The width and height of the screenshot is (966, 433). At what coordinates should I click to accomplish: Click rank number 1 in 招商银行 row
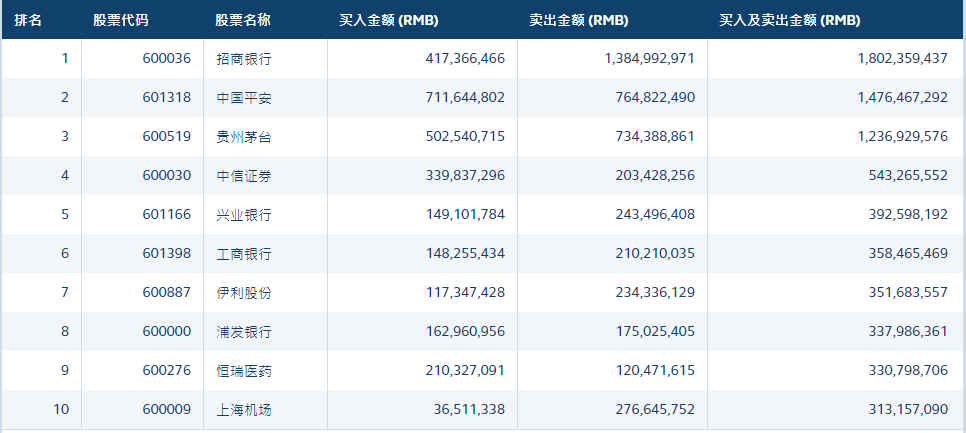[x=65, y=59]
